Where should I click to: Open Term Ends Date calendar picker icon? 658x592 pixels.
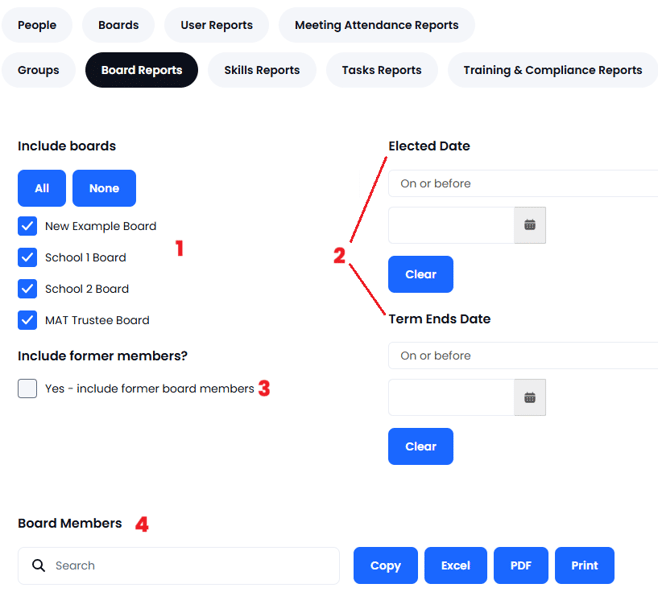530,397
